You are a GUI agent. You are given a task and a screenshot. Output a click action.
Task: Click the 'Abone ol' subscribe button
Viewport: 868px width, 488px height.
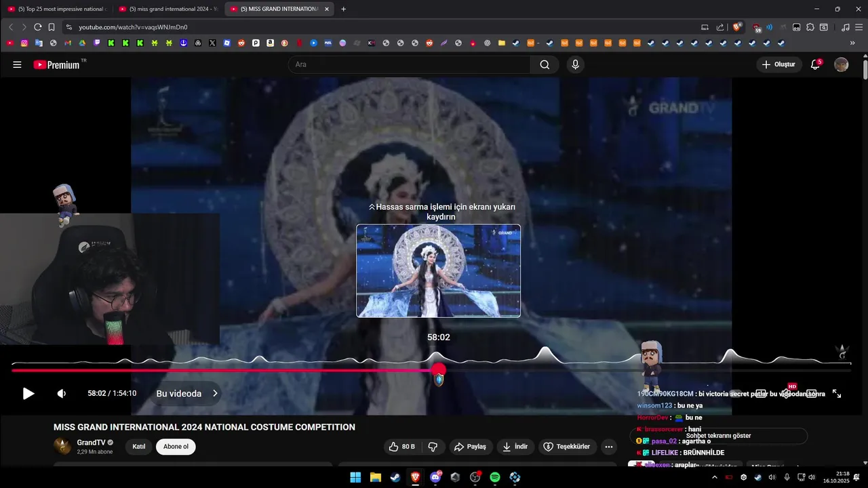[x=176, y=447]
